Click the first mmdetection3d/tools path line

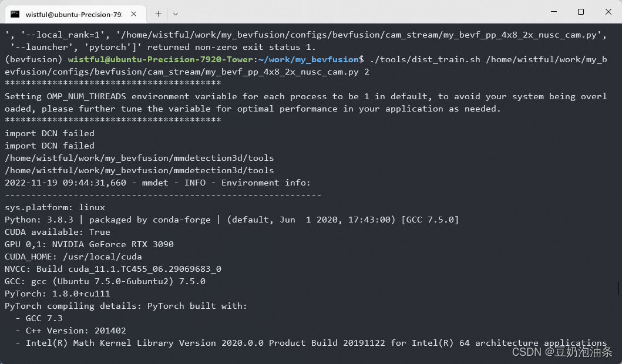[x=139, y=158]
